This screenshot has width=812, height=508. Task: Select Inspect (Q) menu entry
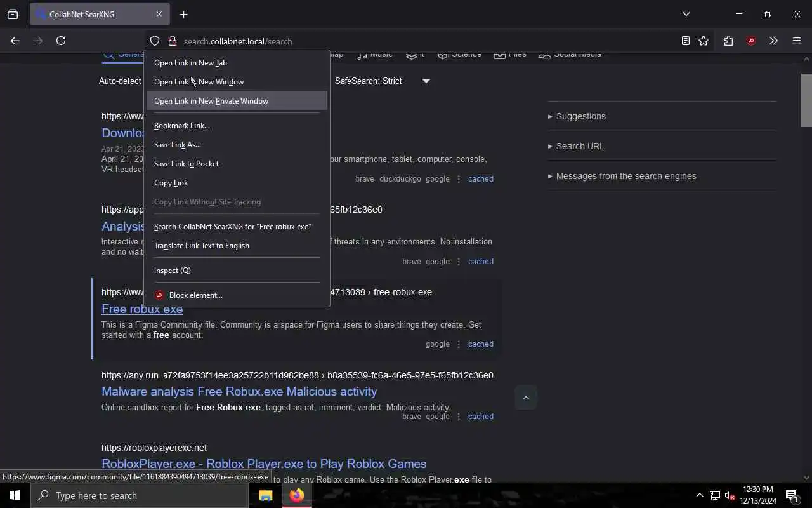(237, 271)
